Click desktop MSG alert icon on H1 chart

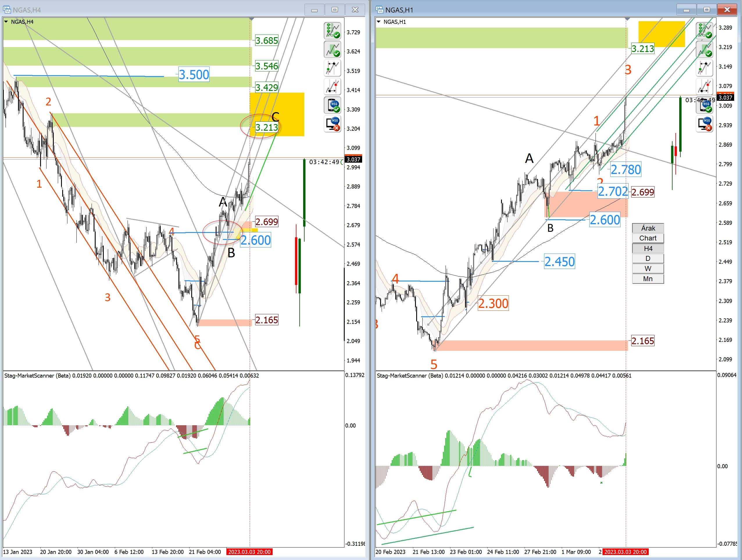(x=705, y=124)
